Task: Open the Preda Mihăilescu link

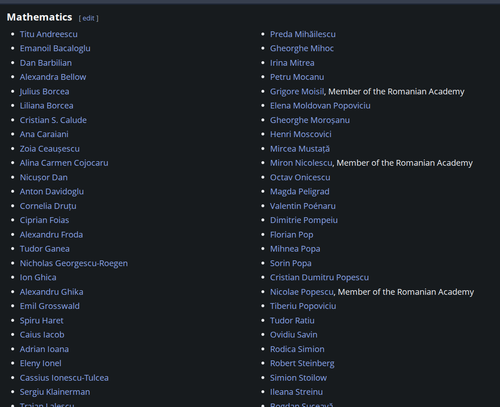Action: tap(303, 34)
